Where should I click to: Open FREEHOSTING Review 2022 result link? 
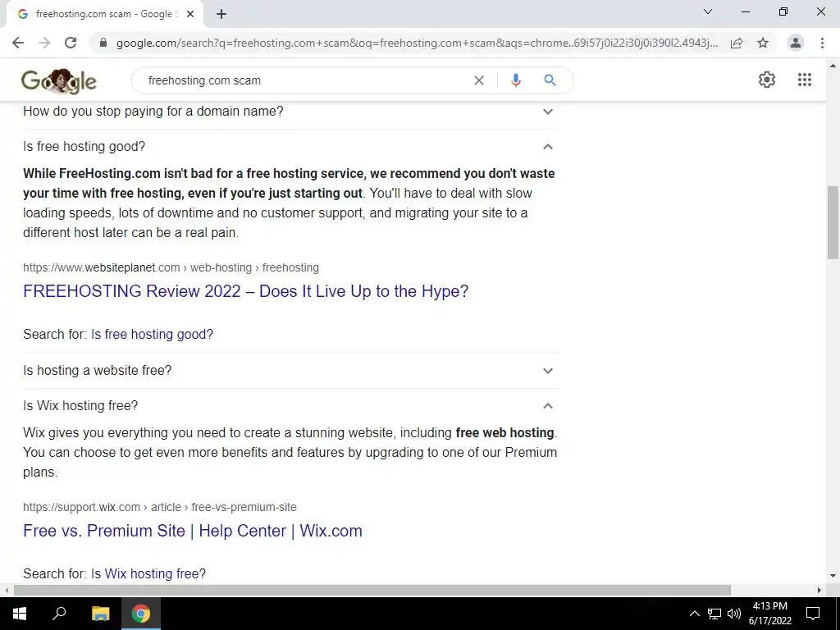click(246, 291)
